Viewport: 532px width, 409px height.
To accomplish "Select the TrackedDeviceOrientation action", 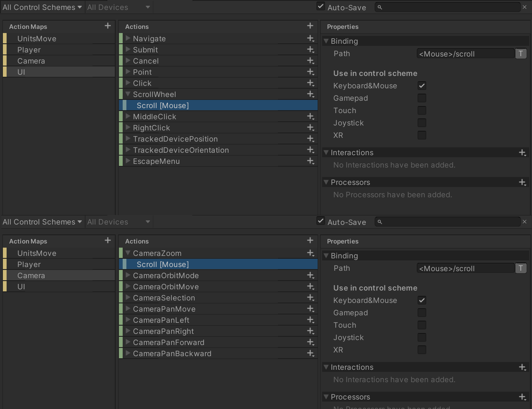I will pyautogui.click(x=181, y=150).
